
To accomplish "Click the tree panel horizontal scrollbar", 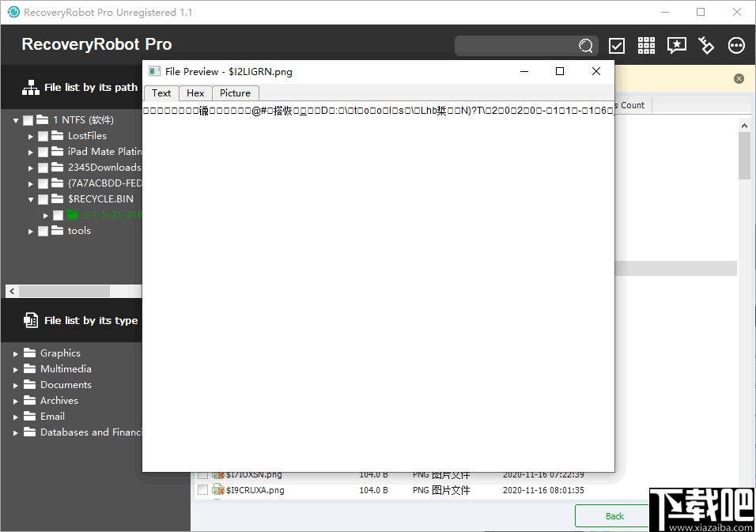I will tap(64, 291).
